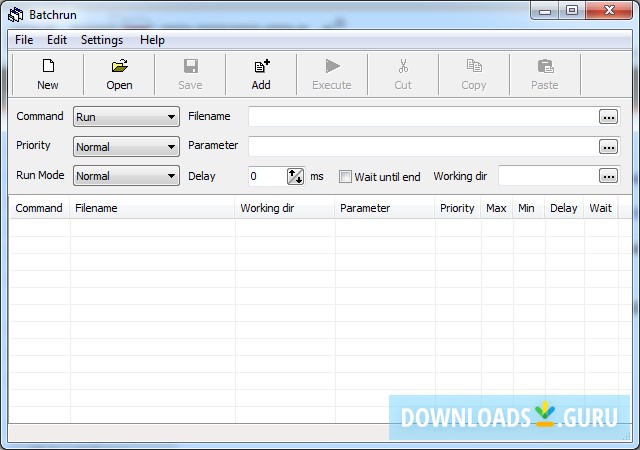
Task: Click the Working dir input field
Action: coord(548,176)
